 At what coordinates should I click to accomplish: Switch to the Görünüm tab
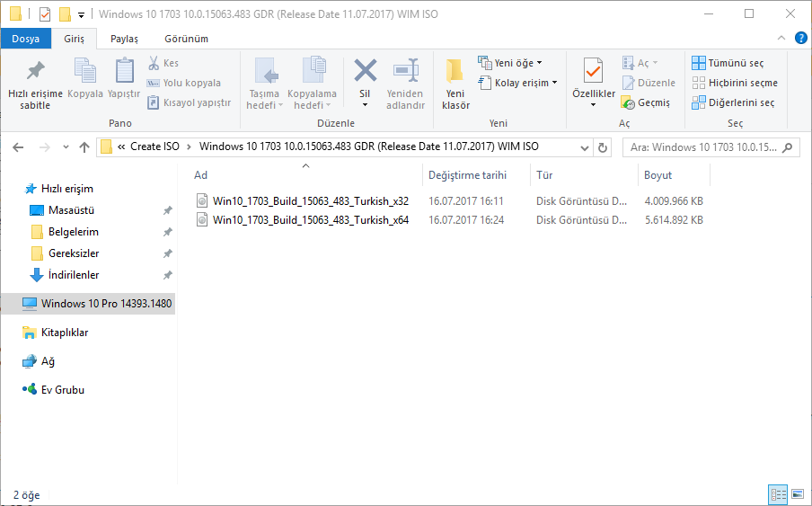(x=187, y=39)
